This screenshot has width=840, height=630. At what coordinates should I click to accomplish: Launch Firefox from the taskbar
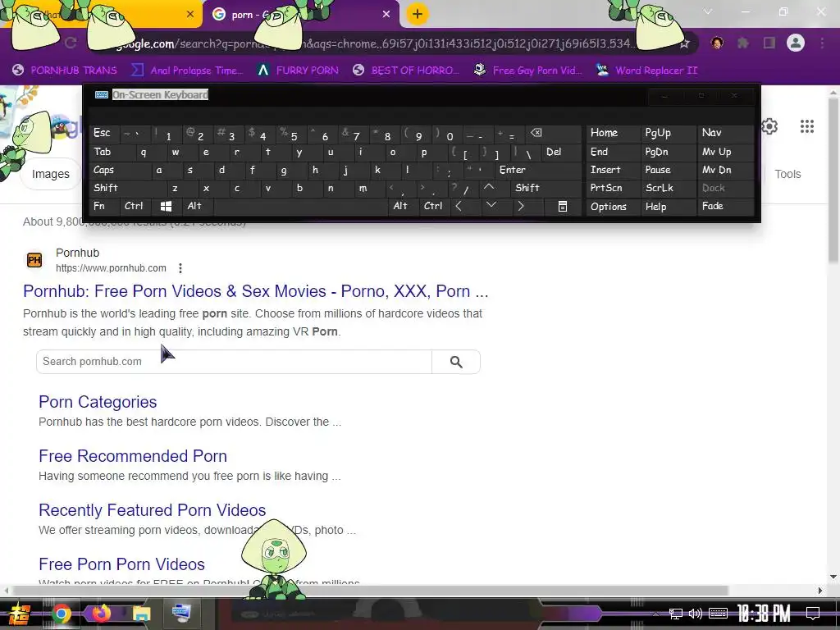[x=101, y=614]
